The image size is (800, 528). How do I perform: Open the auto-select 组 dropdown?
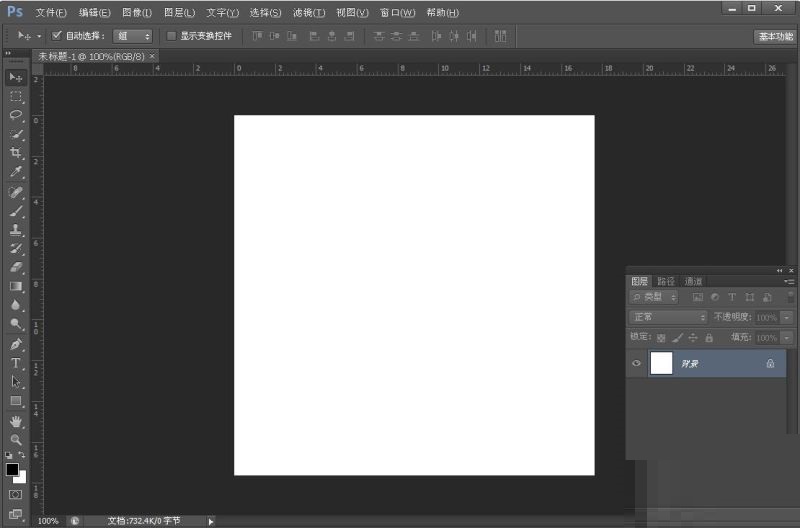click(x=132, y=35)
